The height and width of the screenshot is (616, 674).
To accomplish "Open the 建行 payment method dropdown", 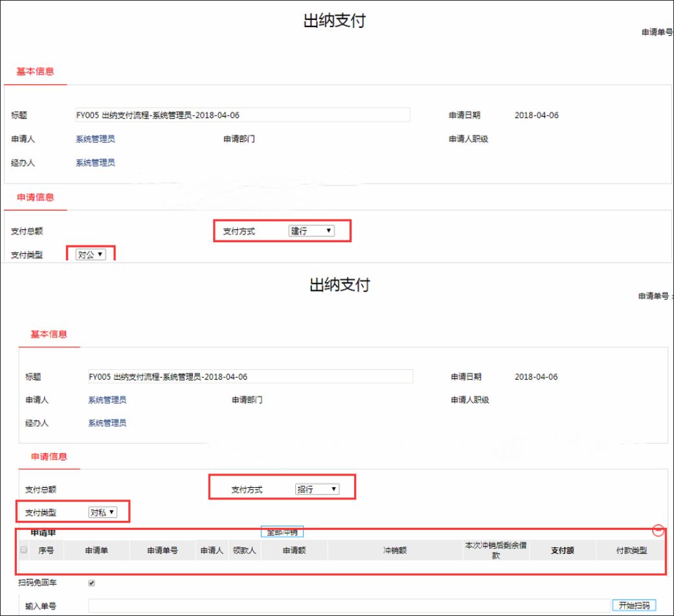I will pyautogui.click(x=311, y=231).
